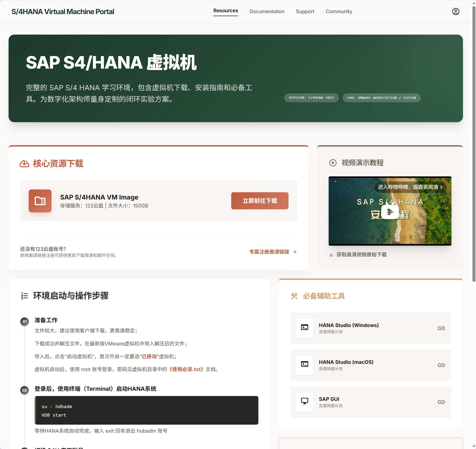
Task: Click the arrow icon next to 专属注册邀请链接
Action: 295,252
